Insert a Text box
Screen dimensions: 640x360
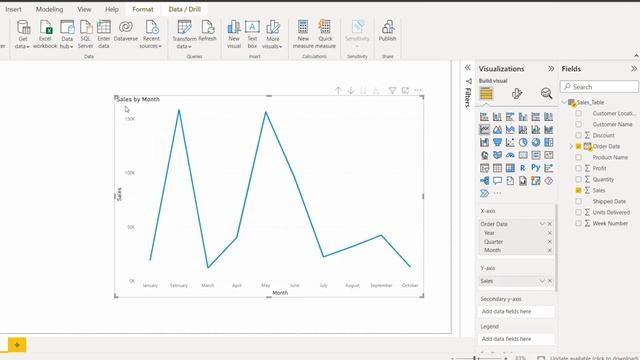(x=252, y=35)
